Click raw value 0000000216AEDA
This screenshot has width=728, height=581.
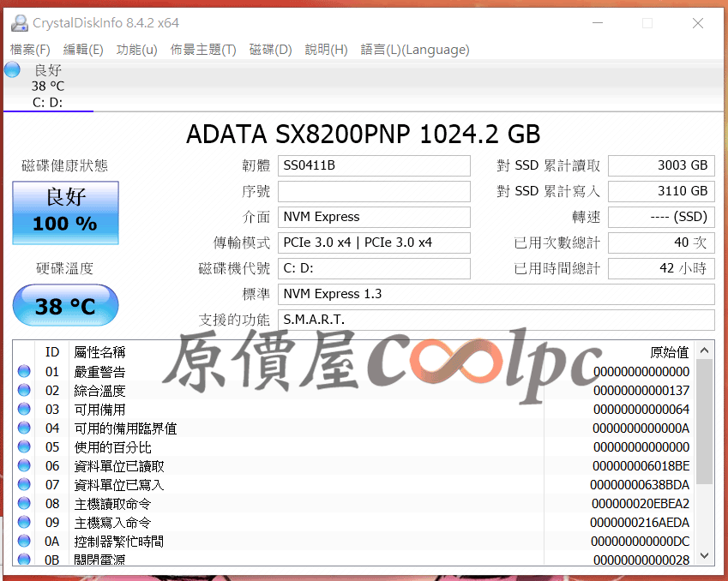(640, 522)
